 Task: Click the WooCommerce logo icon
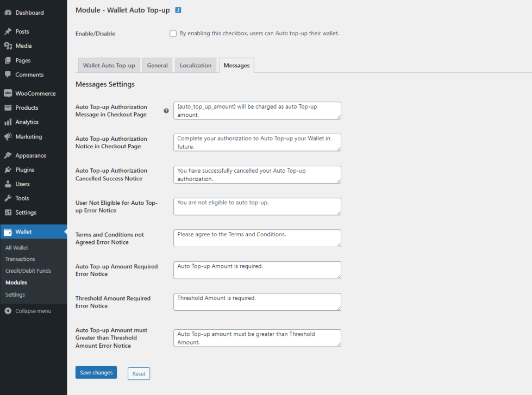tap(8, 93)
